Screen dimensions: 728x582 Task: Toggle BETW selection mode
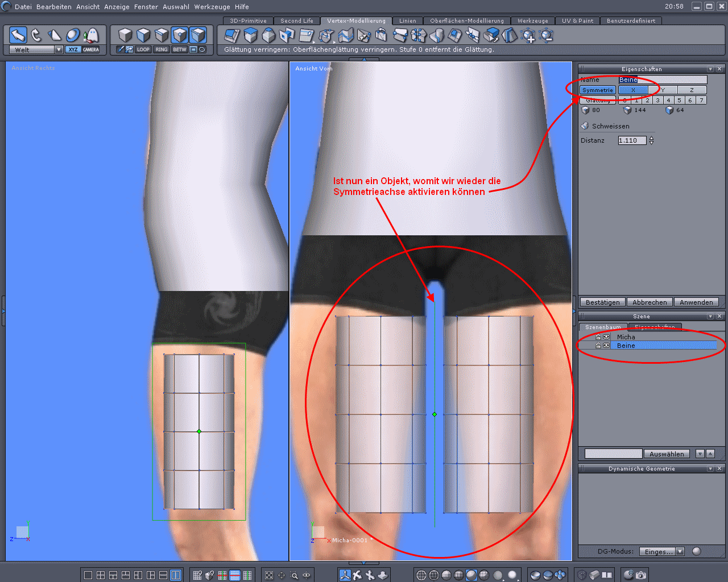(180, 49)
